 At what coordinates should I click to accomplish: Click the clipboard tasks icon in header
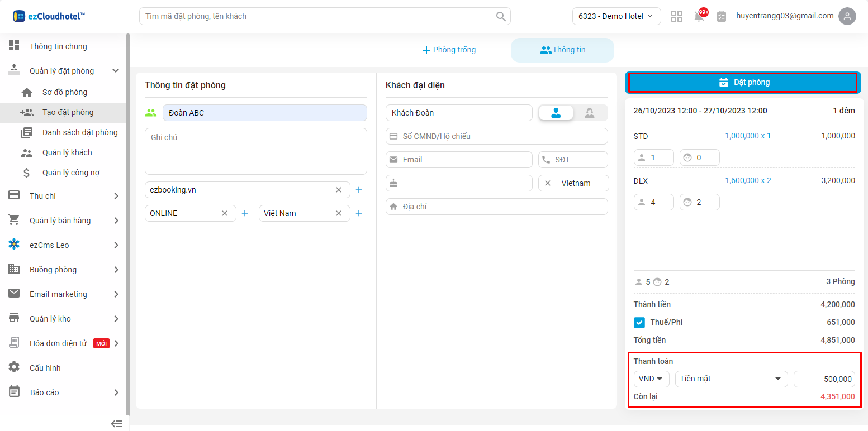coord(722,16)
